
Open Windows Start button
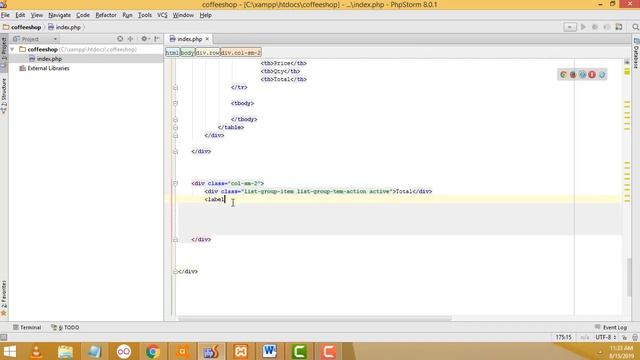[9, 351]
